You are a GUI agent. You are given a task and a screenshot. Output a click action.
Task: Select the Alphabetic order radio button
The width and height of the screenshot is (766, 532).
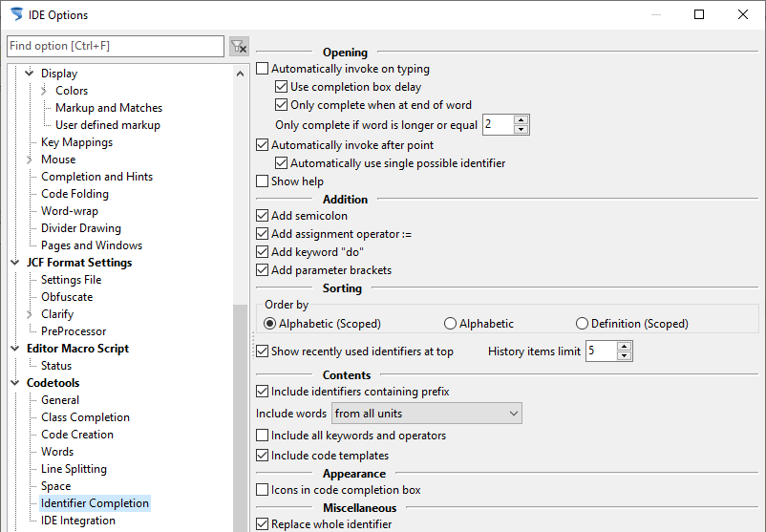tap(450, 324)
